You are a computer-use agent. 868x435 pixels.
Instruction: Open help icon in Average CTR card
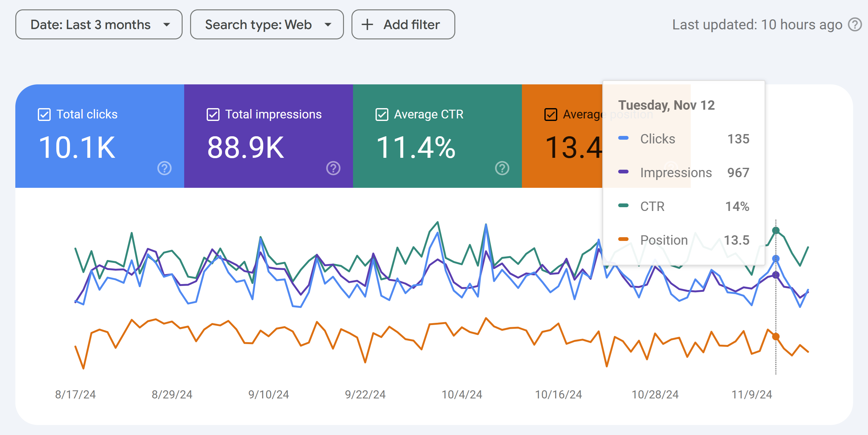502,168
